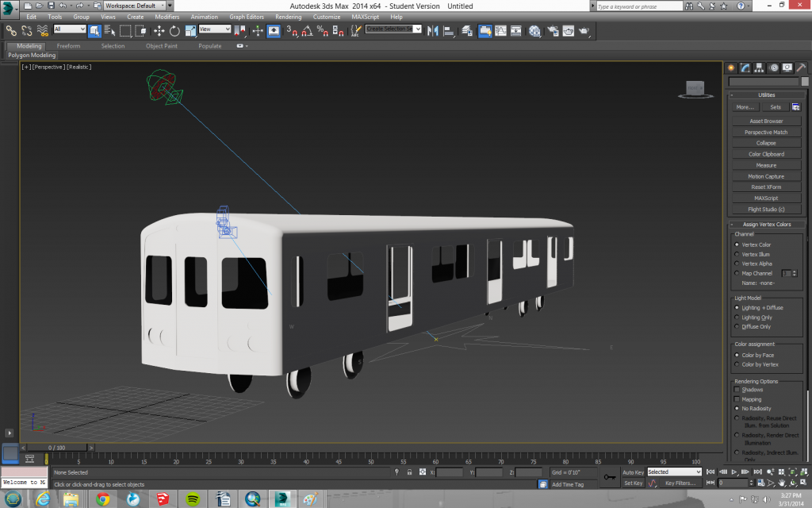Go to the animation start frame
Viewport: 812px width, 508px height.
(710, 471)
